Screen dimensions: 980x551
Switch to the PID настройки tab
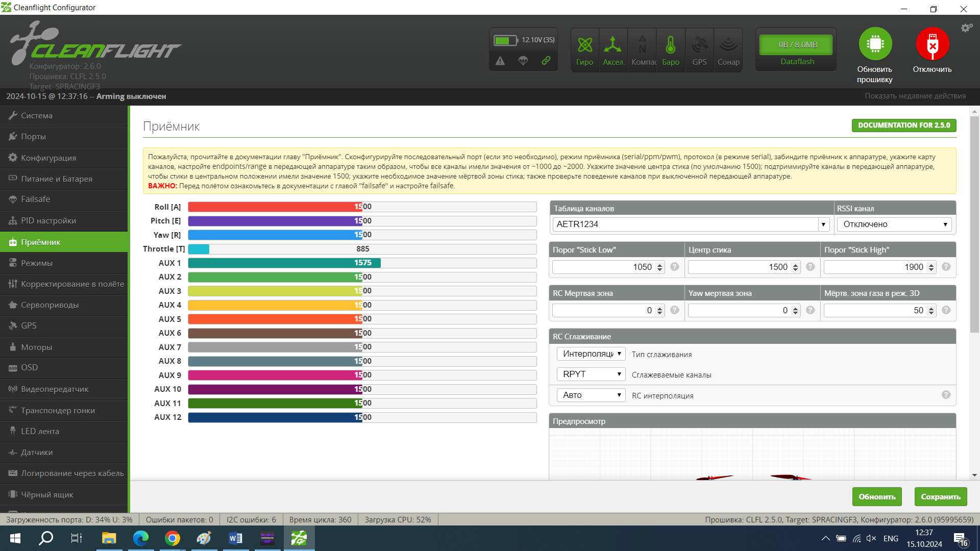pyautogui.click(x=48, y=221)
